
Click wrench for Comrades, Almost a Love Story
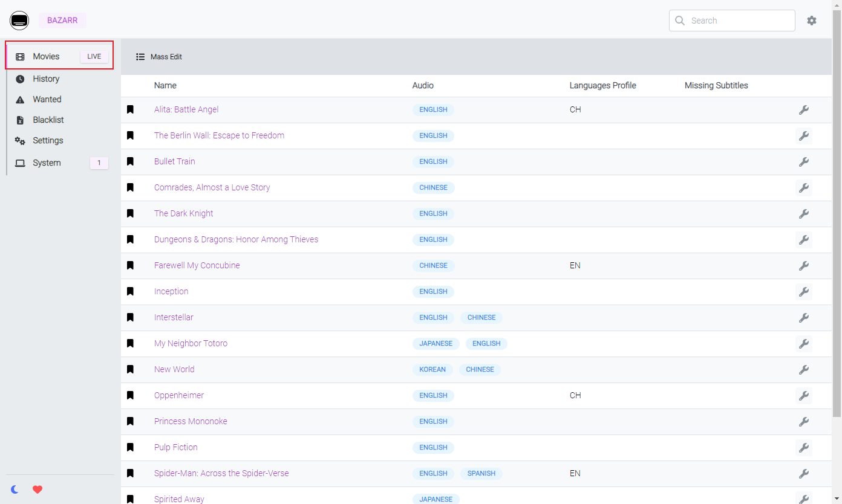804,188
